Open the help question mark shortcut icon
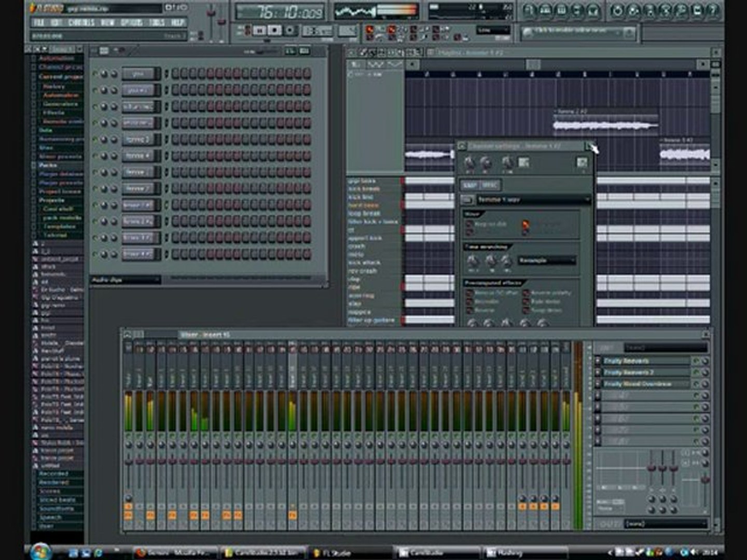This screenshot has width=747, height=560. point(713,10)
